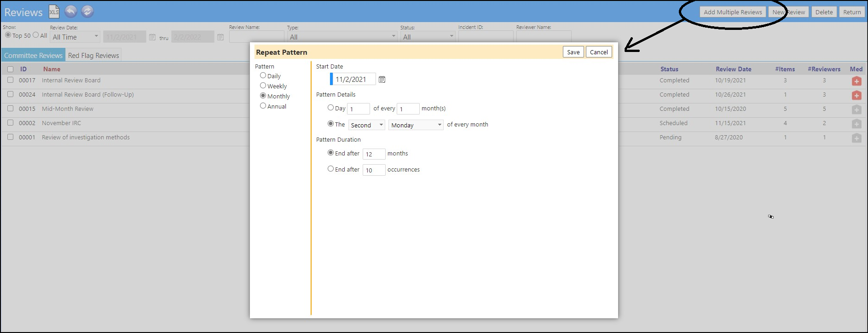Viewport: 868px width, 333px height.
Task: Sort table by Med column header
Action: click(x=856, y=69)
